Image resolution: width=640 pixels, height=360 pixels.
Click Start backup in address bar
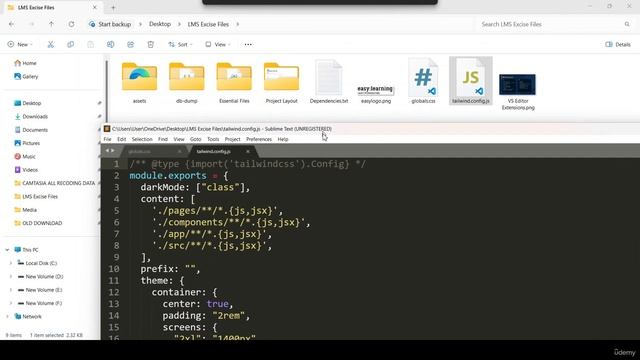110,24
